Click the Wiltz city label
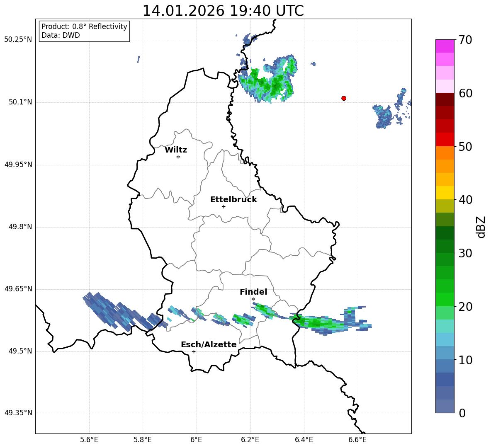 coord(176,150)
